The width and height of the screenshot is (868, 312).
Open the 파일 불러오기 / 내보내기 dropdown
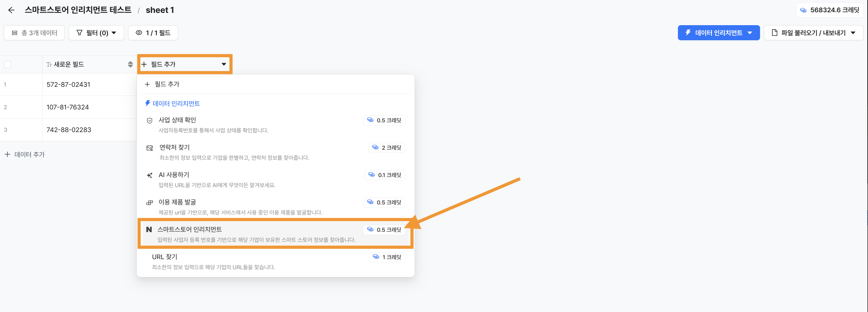point(813,33)
